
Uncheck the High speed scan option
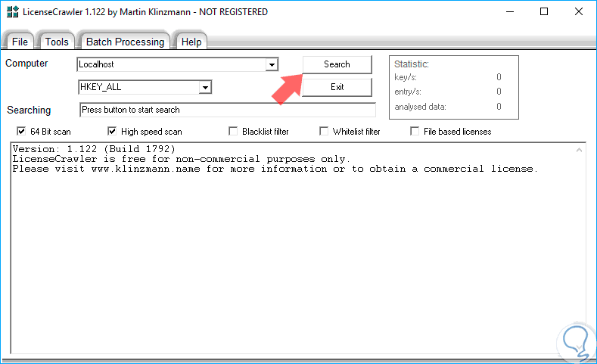(x=112, y=132)
